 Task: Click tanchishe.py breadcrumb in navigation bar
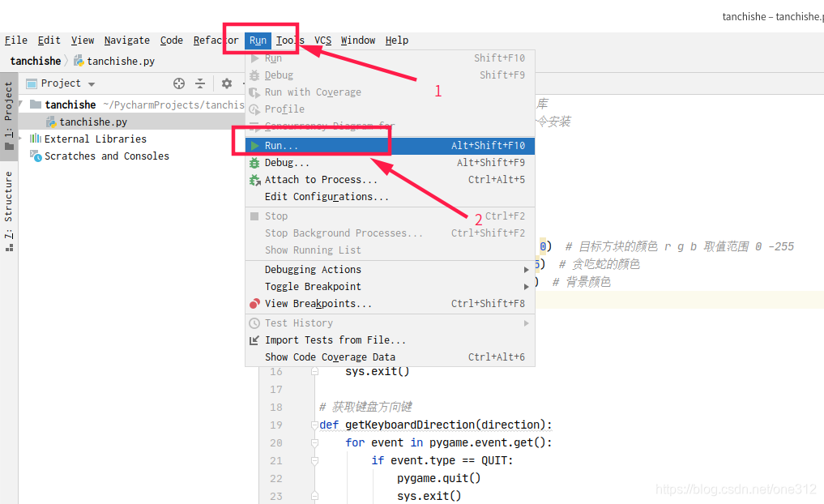pos(114,61)
